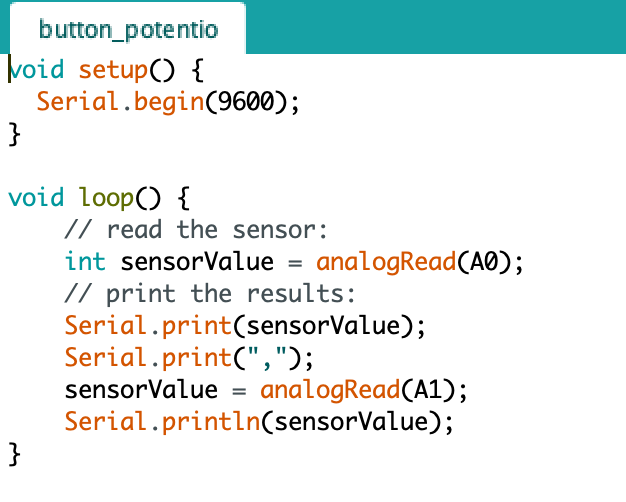
Task: Click analogRead on the A0 line
Action: (386, 263)
